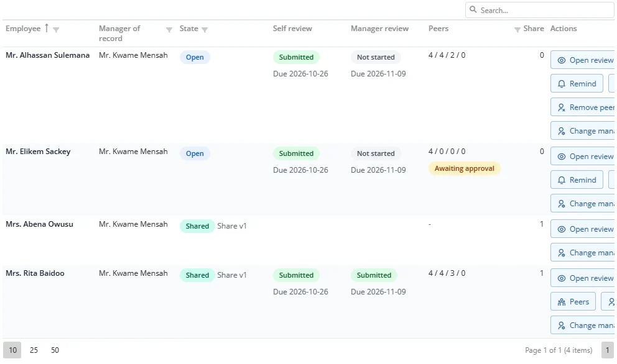This screenshot has width=617, height=364.
Task: Click Open state badge for Alhassan Sulemana
Action: click(195, 57)
